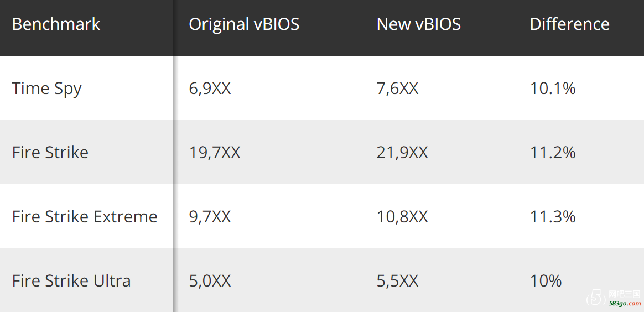Click the Difference column header

(570, 24)
